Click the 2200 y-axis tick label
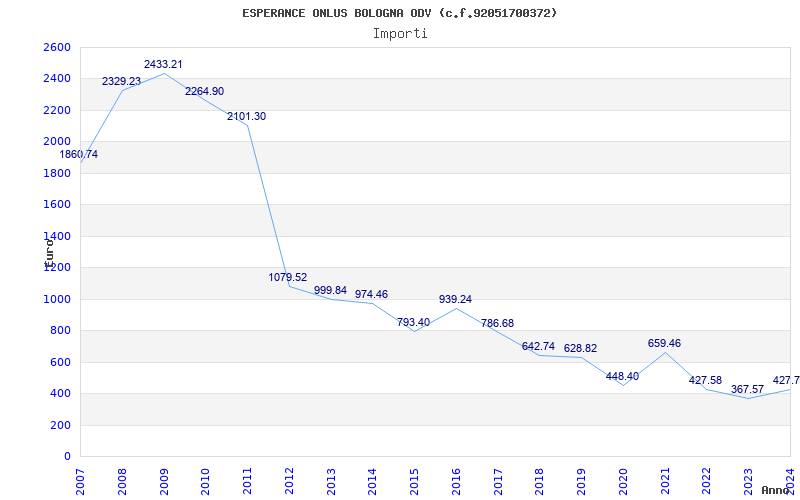Viewport: 800px width, 500px height. pos(57,110)
